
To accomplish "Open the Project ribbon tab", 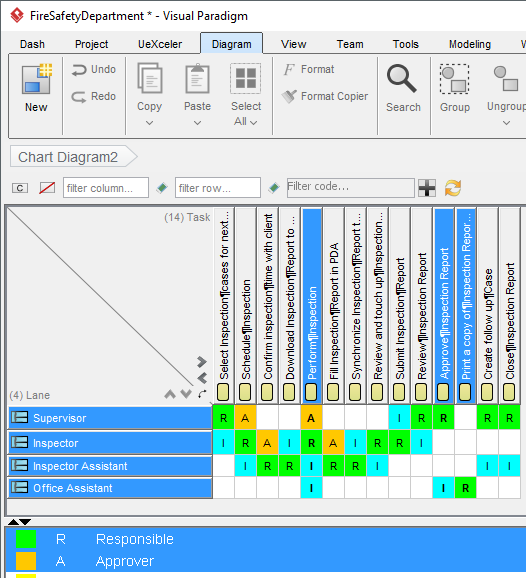I will point(91,44).
